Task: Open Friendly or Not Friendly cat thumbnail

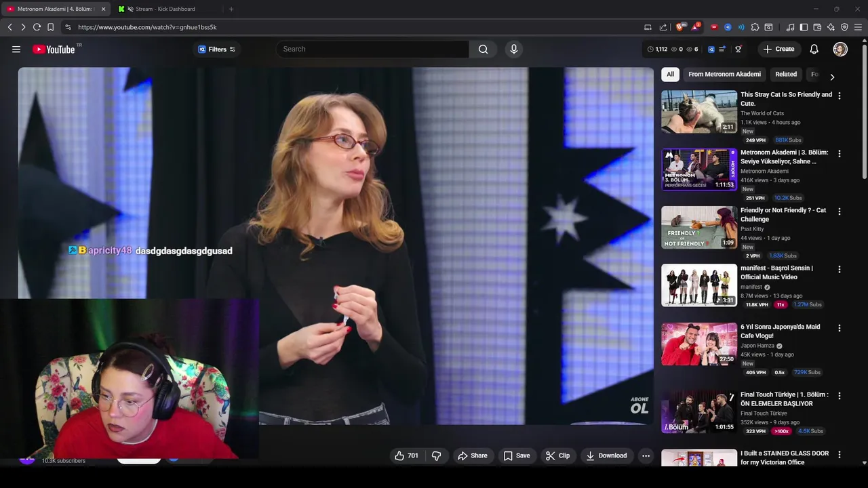Action: pos(699,228)
